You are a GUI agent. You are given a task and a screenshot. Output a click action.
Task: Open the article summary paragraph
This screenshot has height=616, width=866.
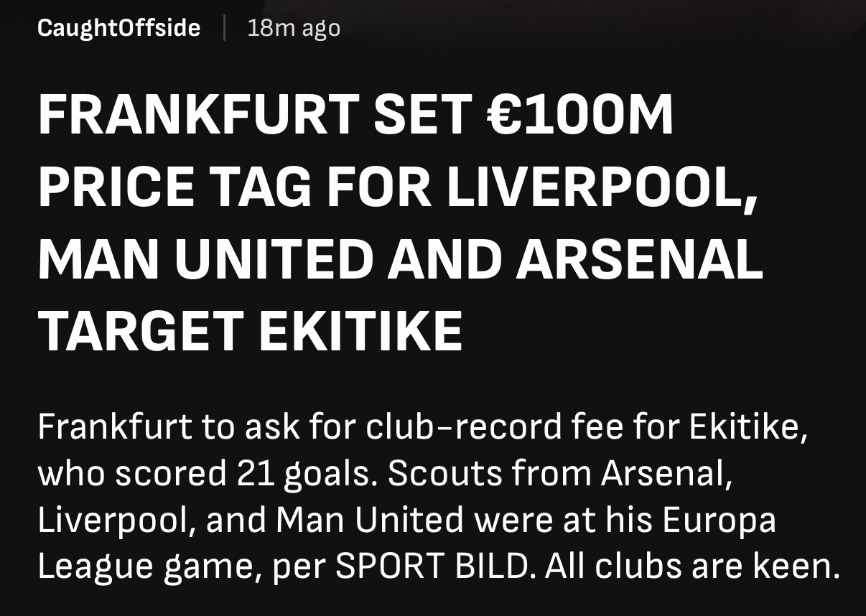[x=439, y=497]
